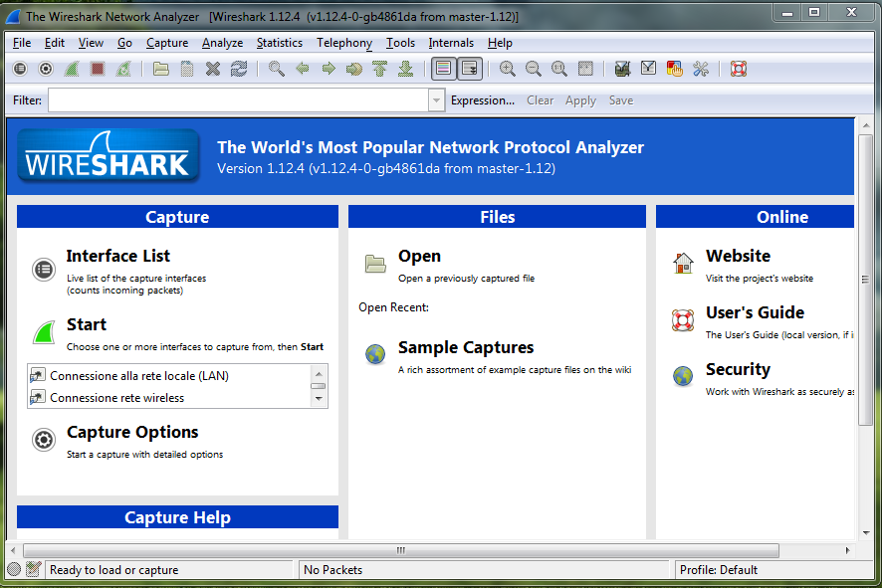Click the open capture file toolbar icon

tap(160, 69)
